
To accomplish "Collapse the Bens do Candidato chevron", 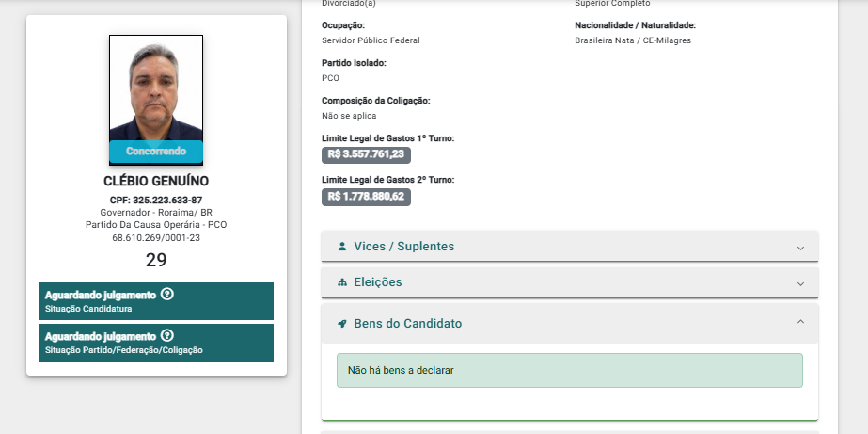I will point(800,321).
